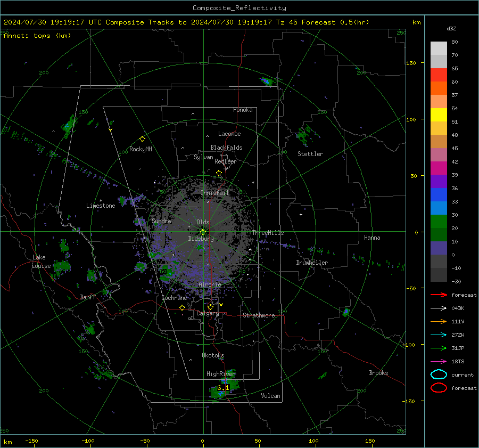Viewport: 479px width, 448px height.
Task: Click the 18TS legend label
Action: pyautogui.click(x=458, y=362)
